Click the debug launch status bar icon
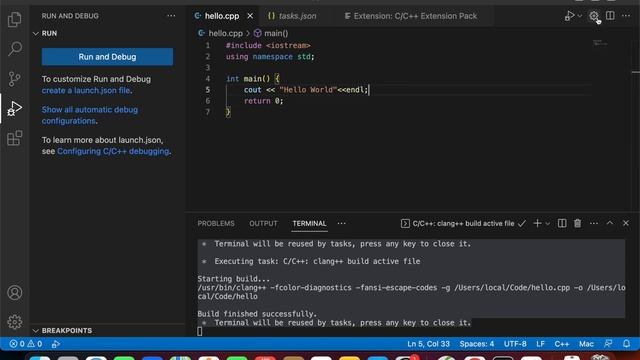The height and width of the screenshot is (360, 640). tap(56, 344)
